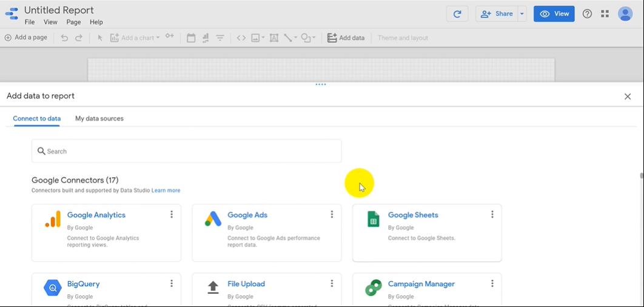Click the redo arrow icon
The image size is (644, 307).
click(78, 38)
